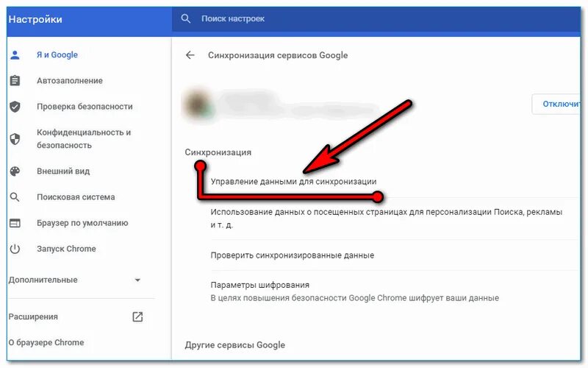Select Внешний вид in the sidebar

point(63,171)
